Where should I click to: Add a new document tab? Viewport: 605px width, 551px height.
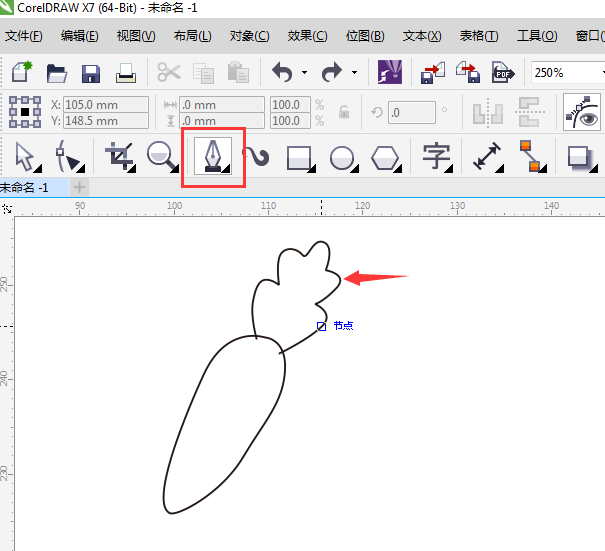(79, 188)
